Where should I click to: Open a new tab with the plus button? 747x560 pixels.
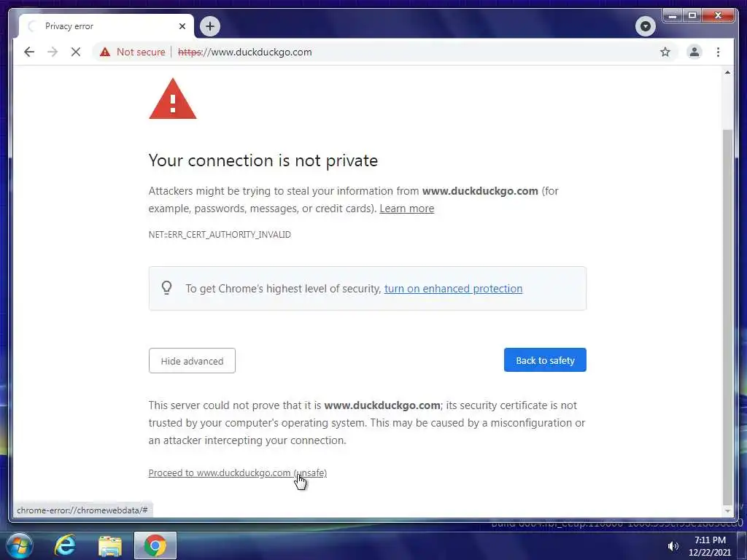pos(210,26)
